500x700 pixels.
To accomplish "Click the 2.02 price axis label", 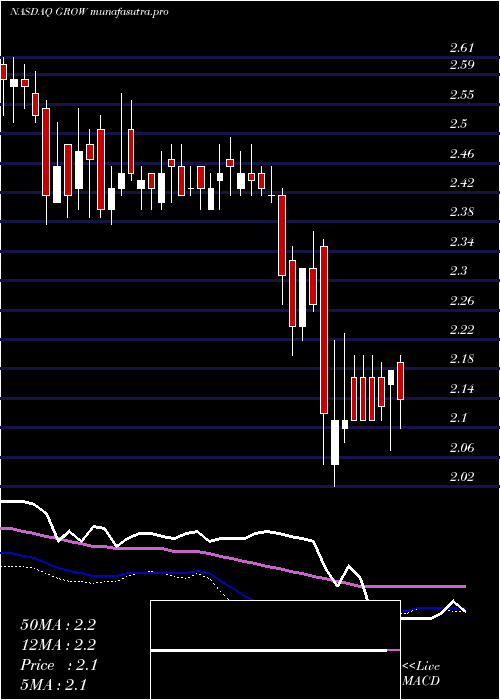I will tap(462, 477).
